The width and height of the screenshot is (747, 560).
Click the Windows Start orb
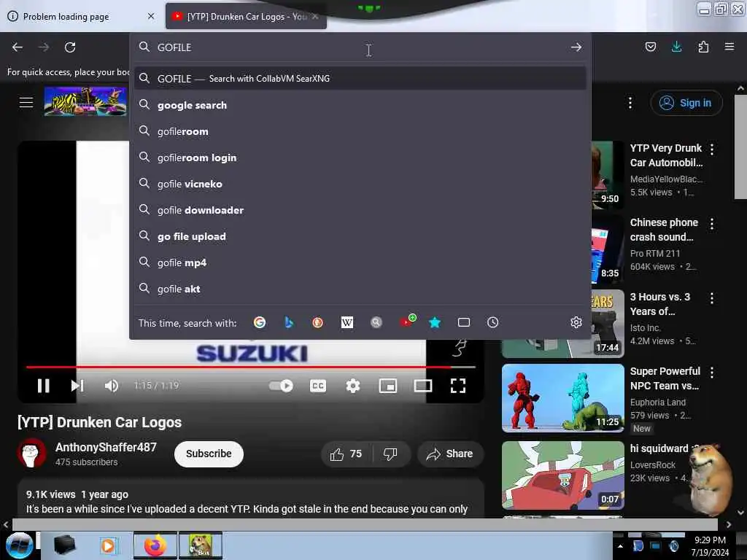(x=19, y=545)
